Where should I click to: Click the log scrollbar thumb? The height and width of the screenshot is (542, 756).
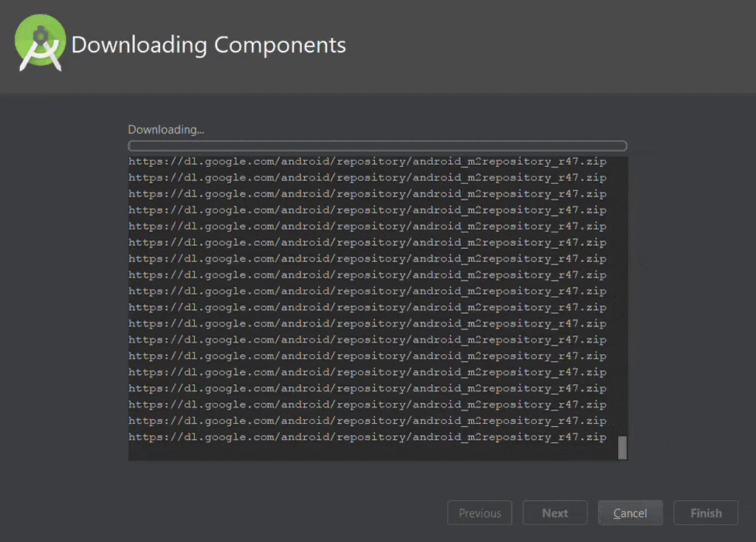pos(622,447)
